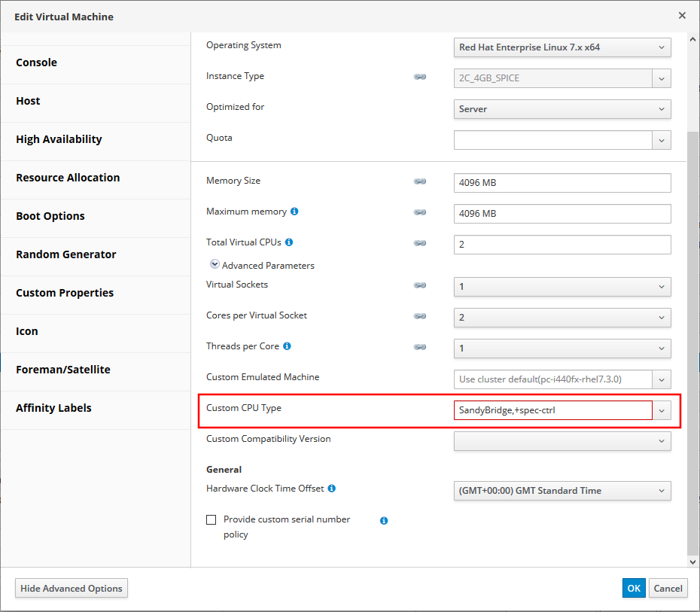Click into the Memory Size input field
Screen dimensions: 700x612
(562, 183)
